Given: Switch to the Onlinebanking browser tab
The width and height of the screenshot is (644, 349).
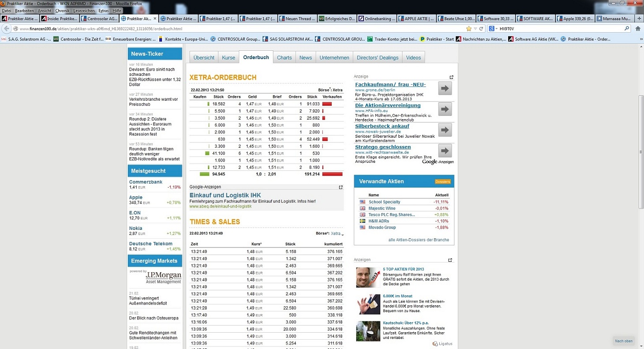Looking at the screenshot, I should pyautogui.click(x=377, y=19).
